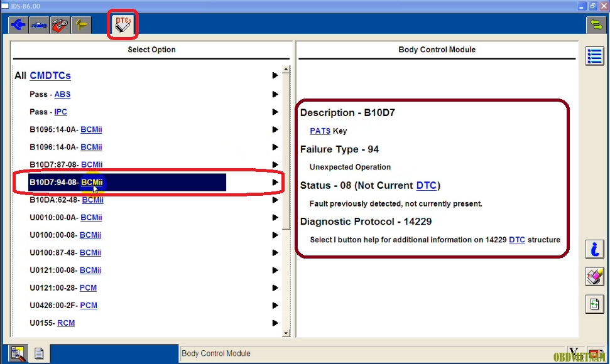Click the Select Option panel header
The image size is (610, 364).
coord(151,50)
